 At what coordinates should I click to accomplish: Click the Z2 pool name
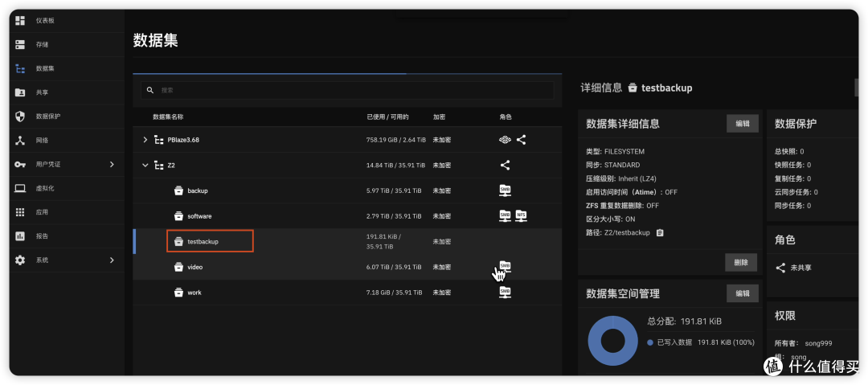click(171, 165)
